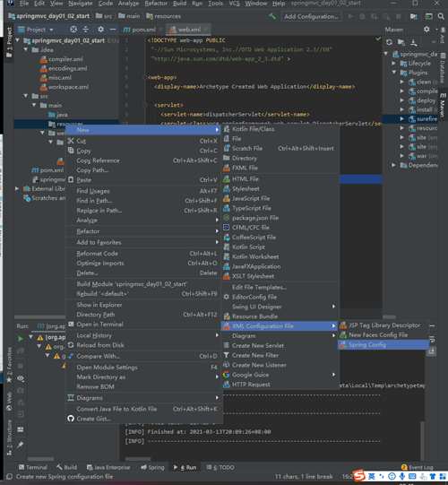Open Google Guice submenu
Screen dimensions: 448x485
[280, 375]
